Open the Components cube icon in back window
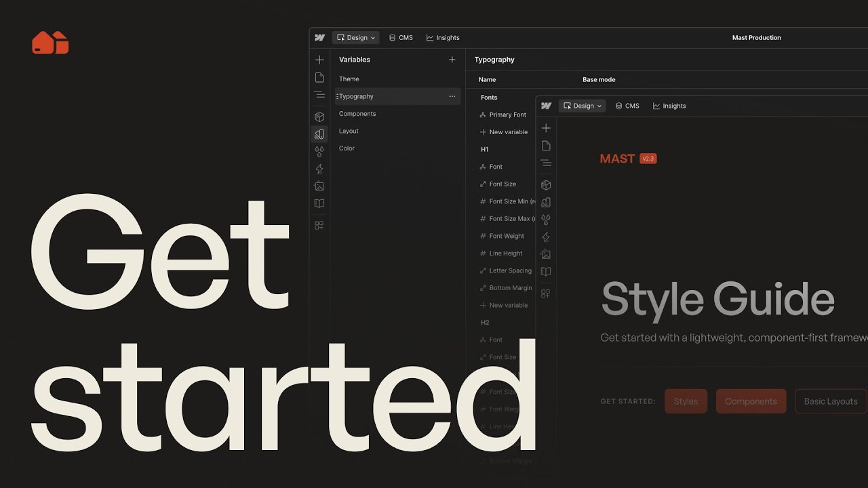Image resolution: width=868 pixels, height=488 pixels. pos(319,117)
